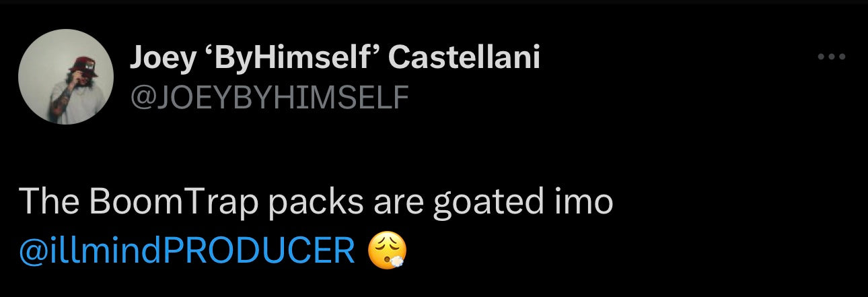Click the exhaling face emoji
868x297 pixels.
click(x=388, y=252)
